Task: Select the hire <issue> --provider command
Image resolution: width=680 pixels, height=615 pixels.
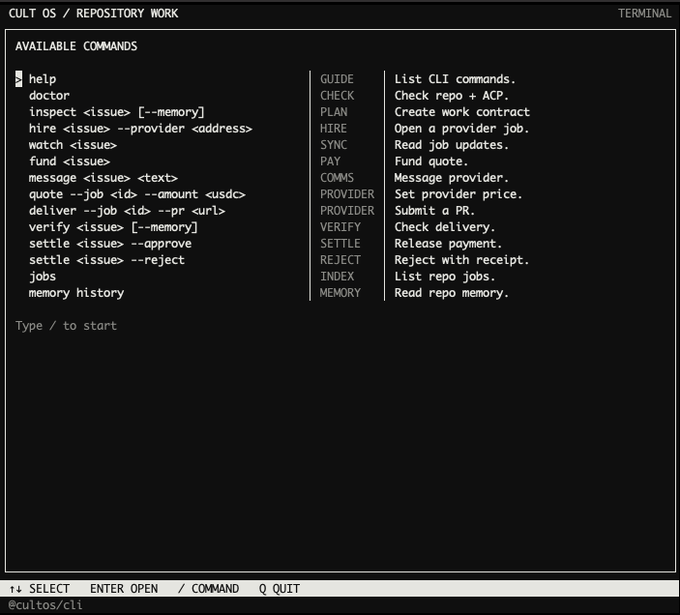Action: tap(141, 128)
